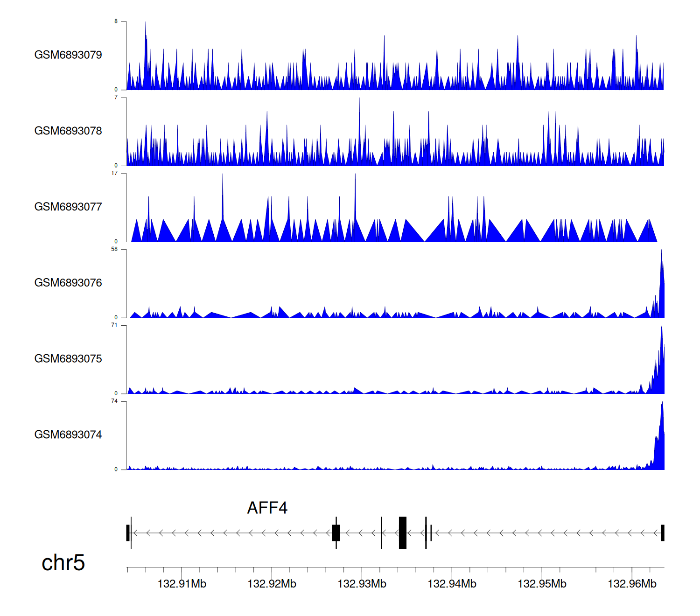Click the 132.92Mb axis tick label
The height and width of the screenshot is (616, 700).
[x=272, y=584]
